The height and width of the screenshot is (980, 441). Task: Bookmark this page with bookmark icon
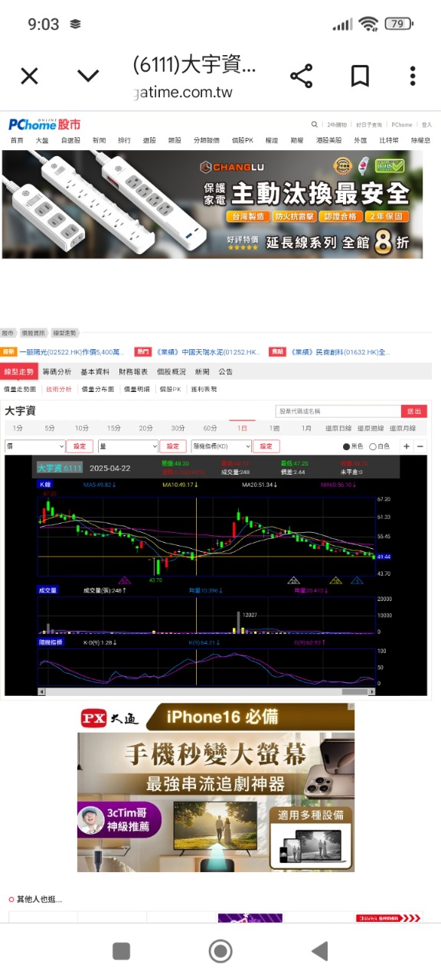tap(360, 76)
